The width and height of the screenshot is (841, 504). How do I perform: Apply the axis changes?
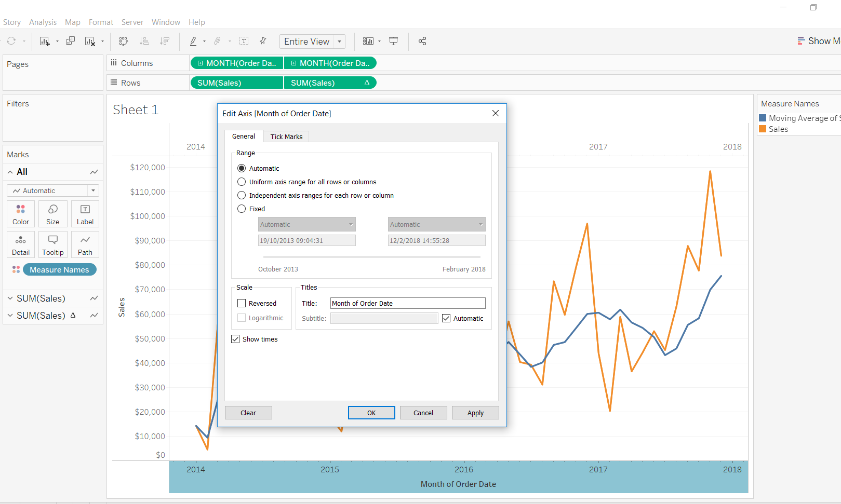[x=475, y=412]
